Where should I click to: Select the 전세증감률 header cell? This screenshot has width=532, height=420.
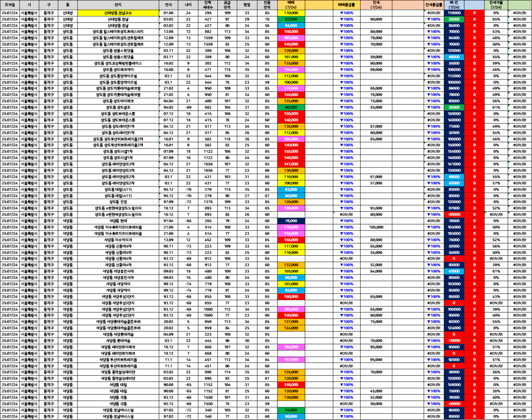click(x=434, y=5)
